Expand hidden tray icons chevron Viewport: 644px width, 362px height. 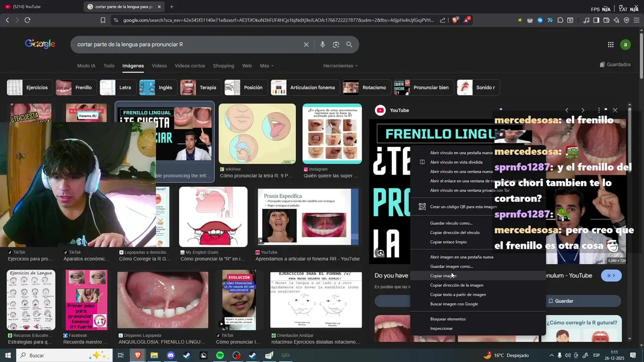coord(551,355)
